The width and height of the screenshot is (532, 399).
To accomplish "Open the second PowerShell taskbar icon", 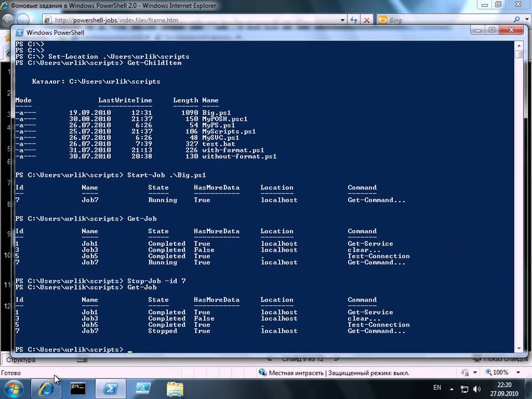I will (143, 389).
